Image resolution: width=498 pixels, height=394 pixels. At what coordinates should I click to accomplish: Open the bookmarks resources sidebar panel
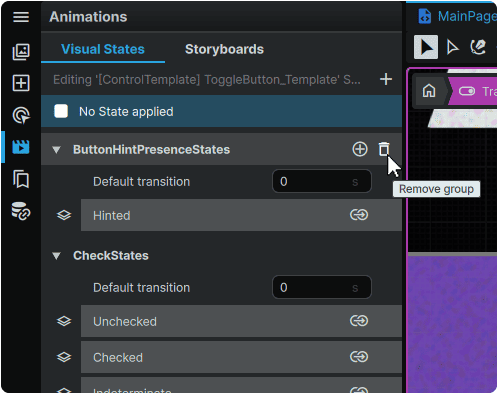click(x=21, y=179)
